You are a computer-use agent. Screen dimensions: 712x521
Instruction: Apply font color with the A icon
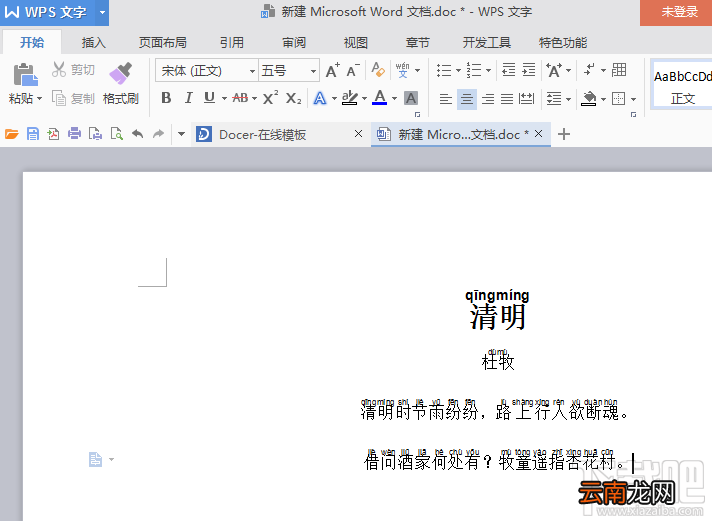click(x=380, y=98)
